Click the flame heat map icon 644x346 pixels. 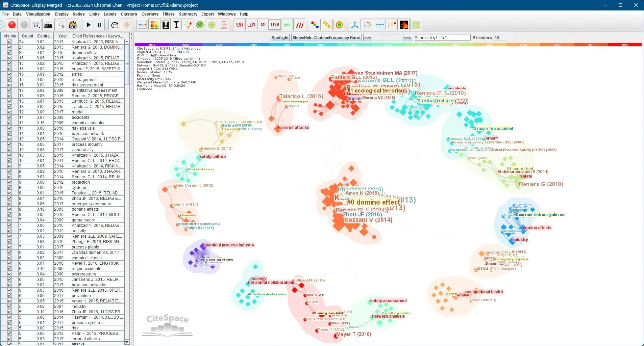pos(404,25)
